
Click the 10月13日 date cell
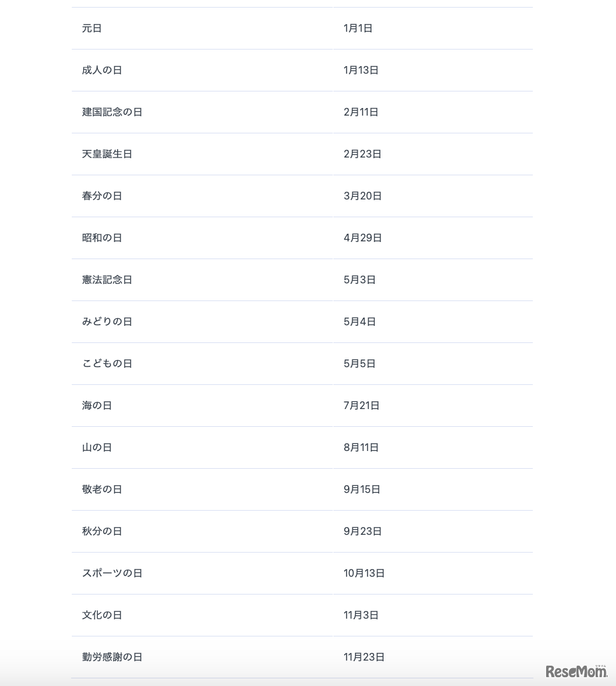click(x=365, y=574)
